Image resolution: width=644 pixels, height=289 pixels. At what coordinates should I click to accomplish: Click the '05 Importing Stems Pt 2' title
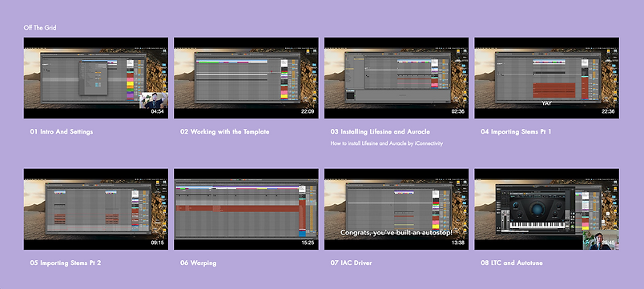coord(66,263)
